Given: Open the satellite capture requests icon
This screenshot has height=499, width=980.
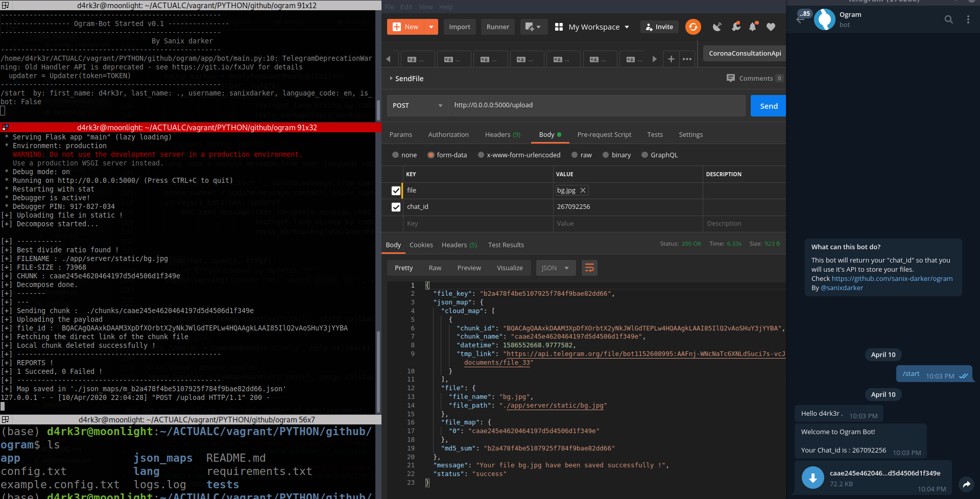Looking at the screenshot, I should click(x=718, y=27).
